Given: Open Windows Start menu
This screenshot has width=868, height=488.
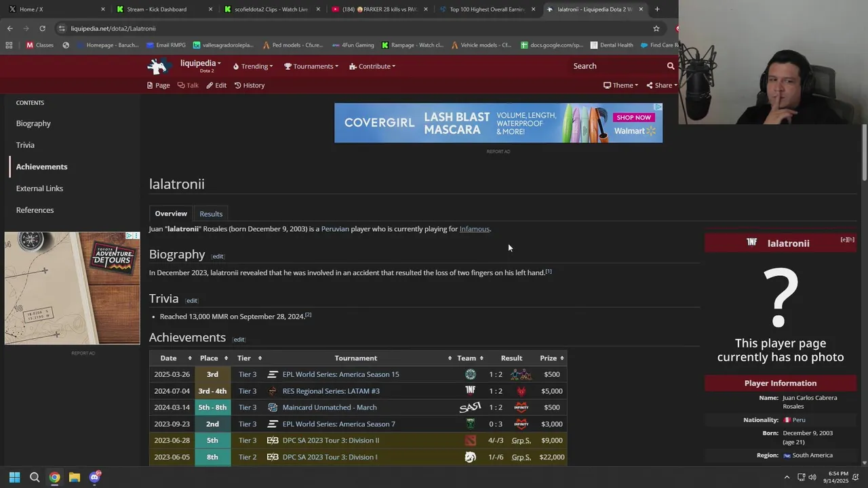Looking at the screenshot, I should point(14,477).
